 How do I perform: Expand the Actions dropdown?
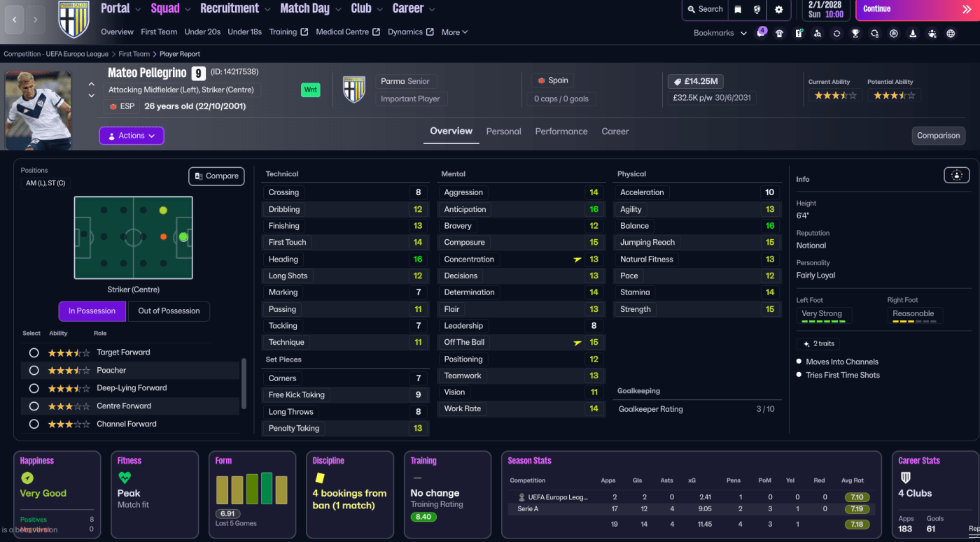coord(132,136)
